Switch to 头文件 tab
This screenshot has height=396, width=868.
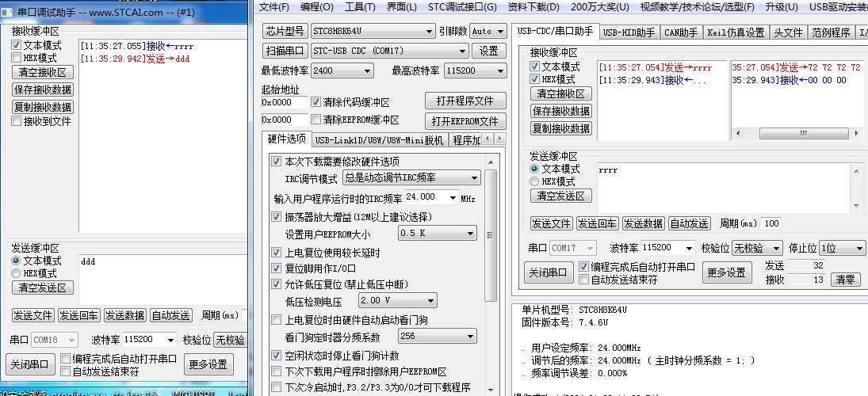point(788,32)
